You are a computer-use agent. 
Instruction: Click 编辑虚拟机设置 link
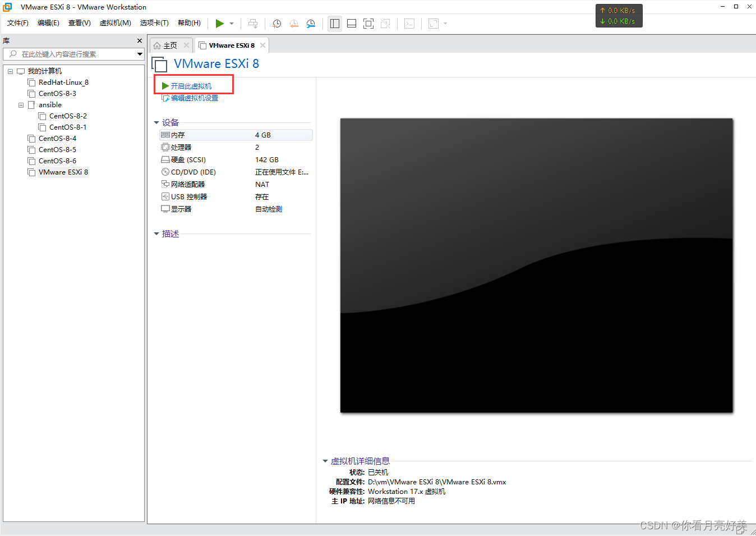pos(194,98)
